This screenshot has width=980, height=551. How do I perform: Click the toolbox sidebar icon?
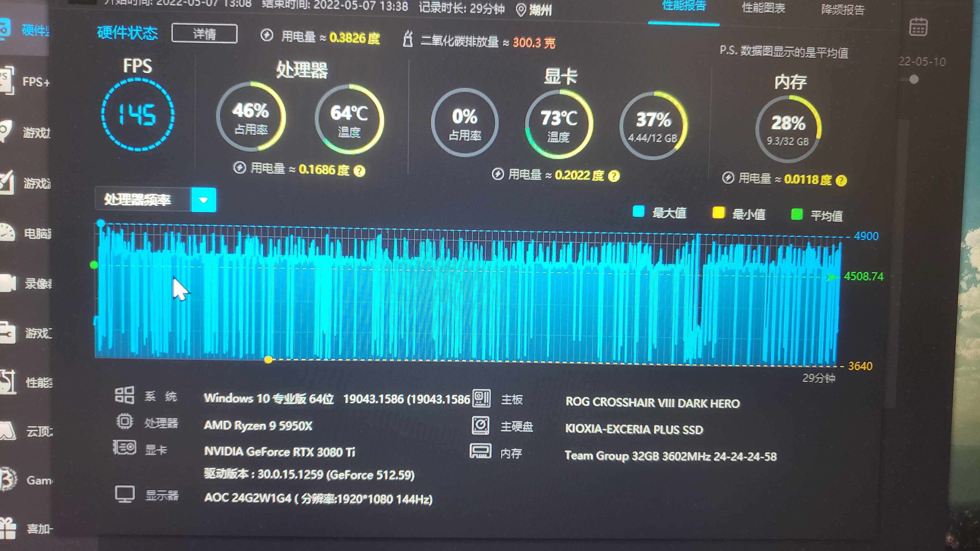tap(8, 332)
